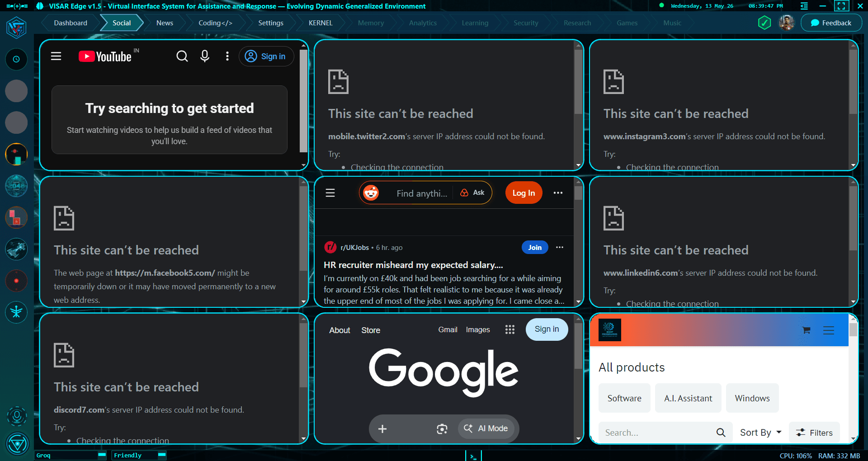Viewport: 868px width, 461px height.
Task: Open the terminal prompt icon in the bottom bar
Action: click(473, 456)
